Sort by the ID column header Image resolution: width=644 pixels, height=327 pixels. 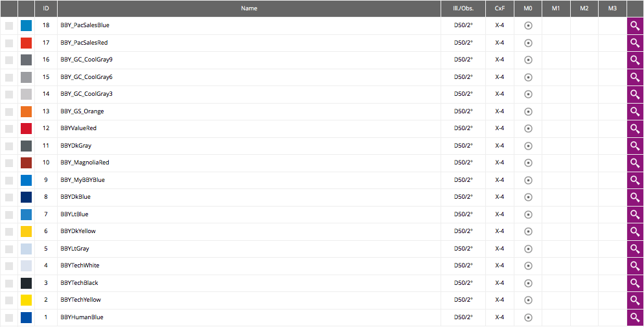point(46,8)
